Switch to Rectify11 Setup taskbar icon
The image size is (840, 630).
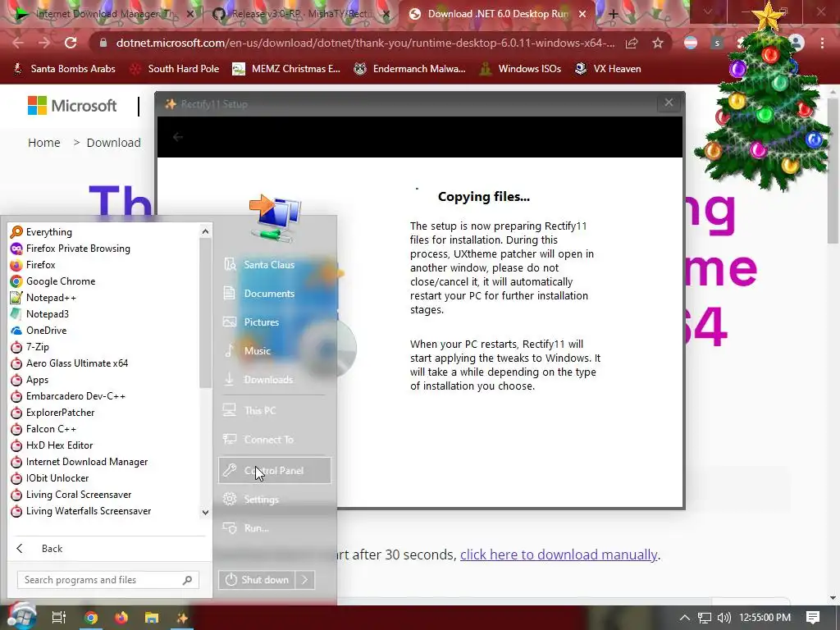coord(182,618)
